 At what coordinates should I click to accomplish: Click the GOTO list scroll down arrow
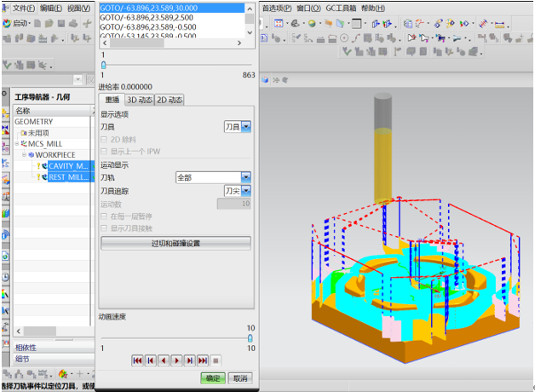coord(250,32)
